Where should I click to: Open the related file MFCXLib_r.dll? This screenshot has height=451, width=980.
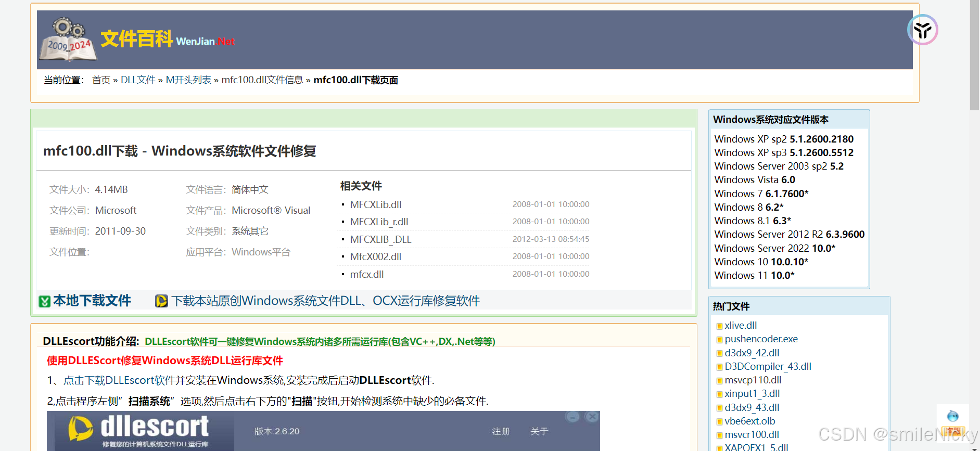[x=379, y=222]
